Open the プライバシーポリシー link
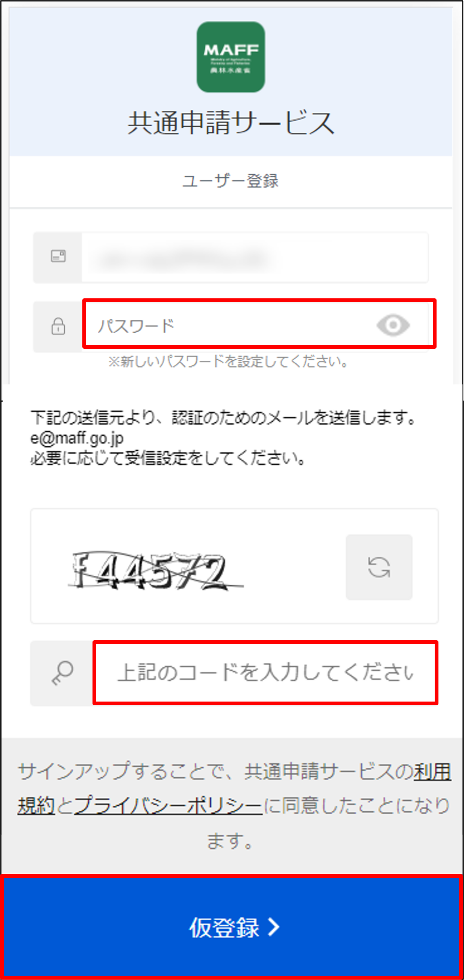The image size is (464, 980). 168,805
